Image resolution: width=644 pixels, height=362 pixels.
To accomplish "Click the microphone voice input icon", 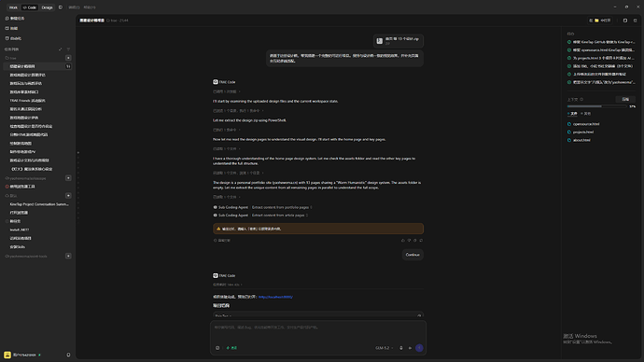I will [401, 348].
